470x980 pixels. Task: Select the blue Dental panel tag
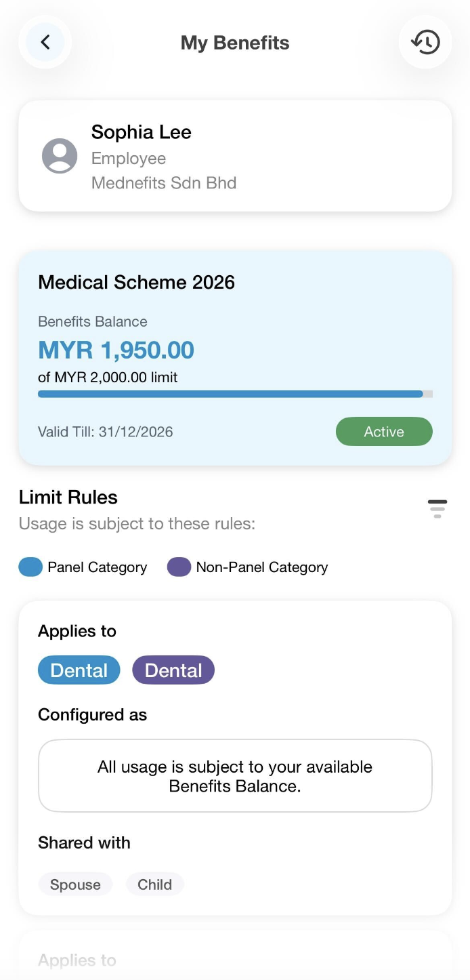coord(79,670)
